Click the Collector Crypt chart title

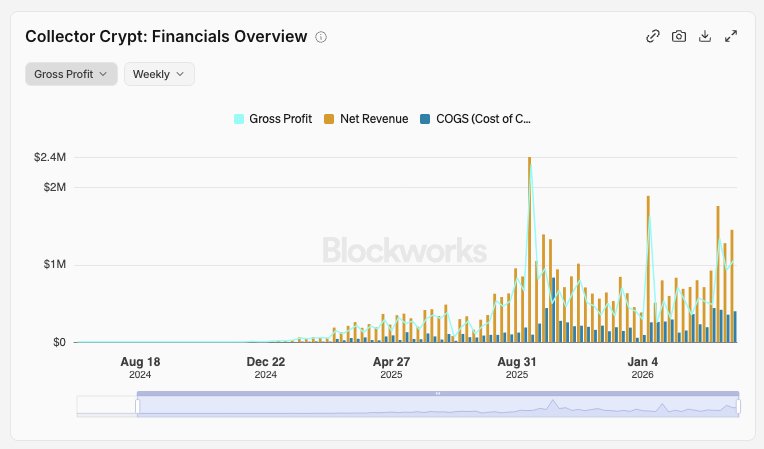click(166, 36)
